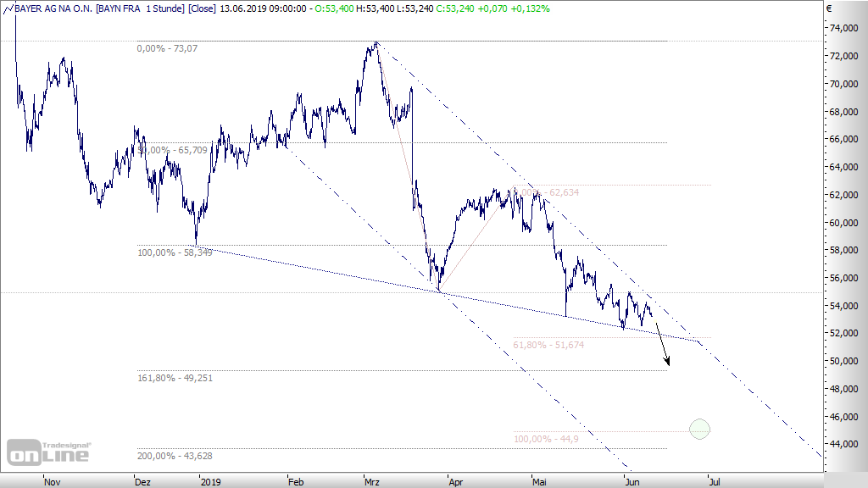Screen dimensions: 868x488
Task: Click the Apr label on time axis
Action: coord(455,482)
